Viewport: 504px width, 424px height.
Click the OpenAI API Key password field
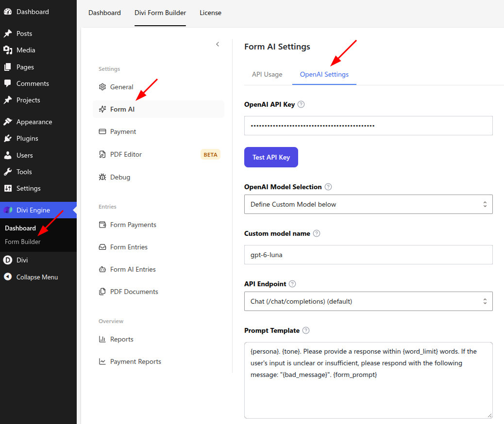(x=369, y=126)
